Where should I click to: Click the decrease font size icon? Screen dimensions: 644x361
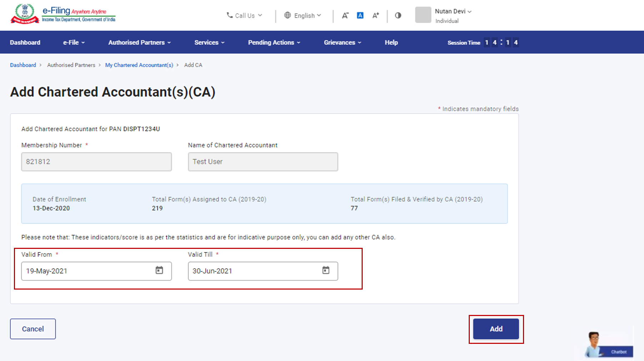[x=345, y=15]
